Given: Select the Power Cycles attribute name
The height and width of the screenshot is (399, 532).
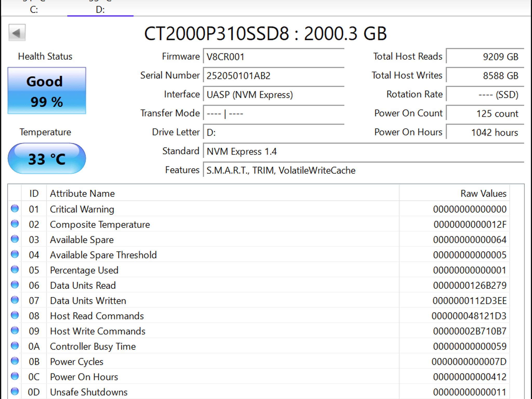Looking at the screenshot, I should [77, 362].
